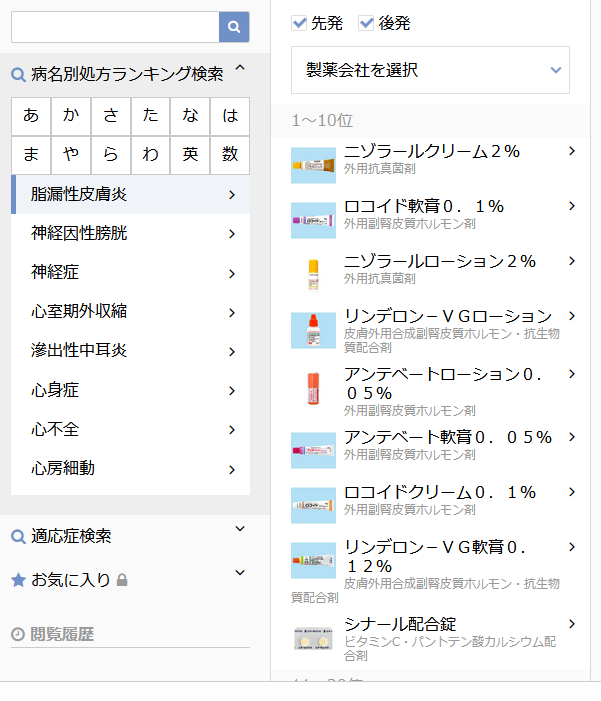Click chevron arrow on シナール配合錠 row

tap(572, 624)
